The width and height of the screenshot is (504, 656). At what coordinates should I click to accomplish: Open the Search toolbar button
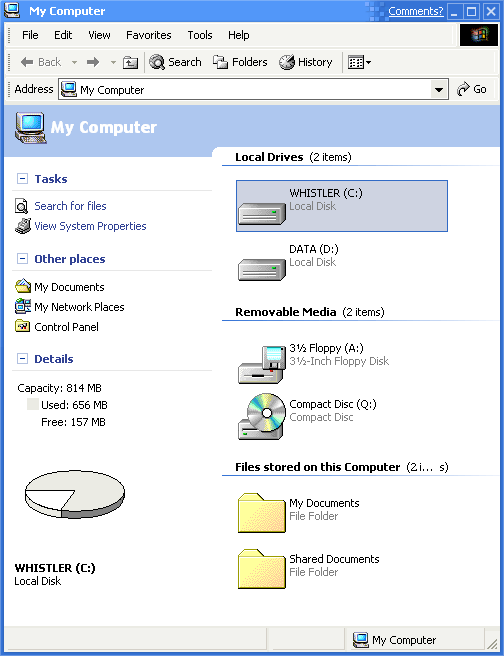176,62
